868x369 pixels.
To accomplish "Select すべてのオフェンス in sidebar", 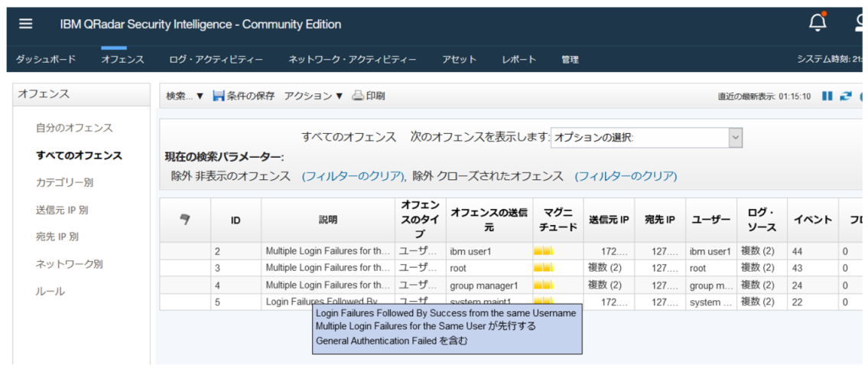I will click(x=80, y=155).
